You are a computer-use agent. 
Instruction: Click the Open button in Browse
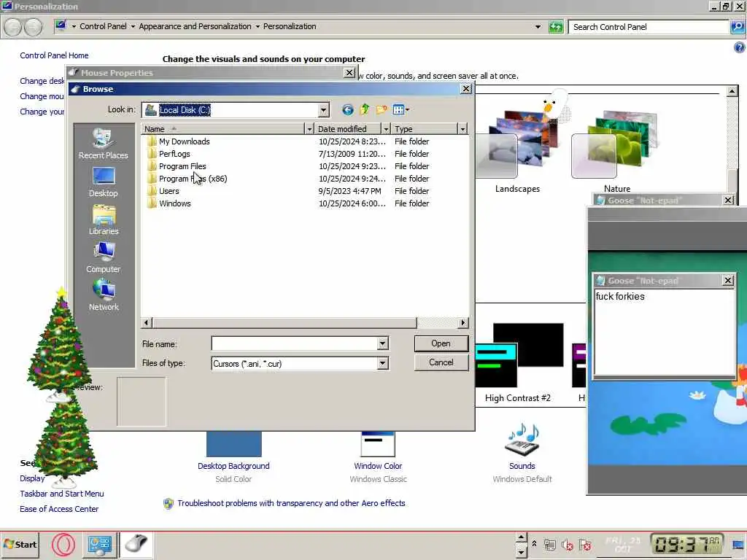click(441, 343)
